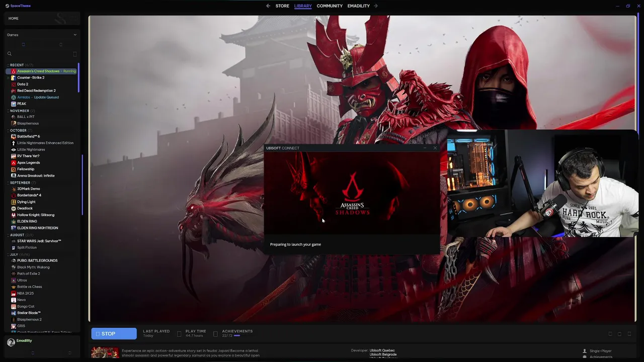
Task: Click the Deadlock game icon
Action: coord(14,209)
